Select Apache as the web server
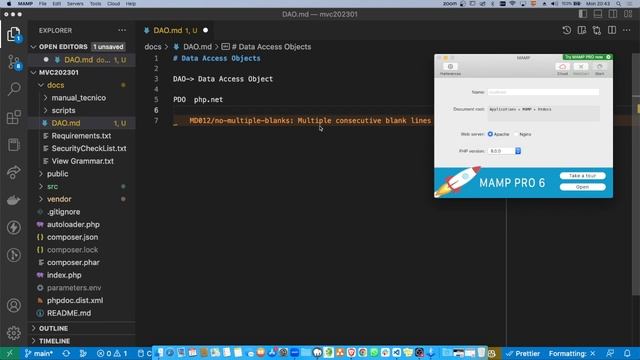640x360 pixels. [x=490, y=134]
